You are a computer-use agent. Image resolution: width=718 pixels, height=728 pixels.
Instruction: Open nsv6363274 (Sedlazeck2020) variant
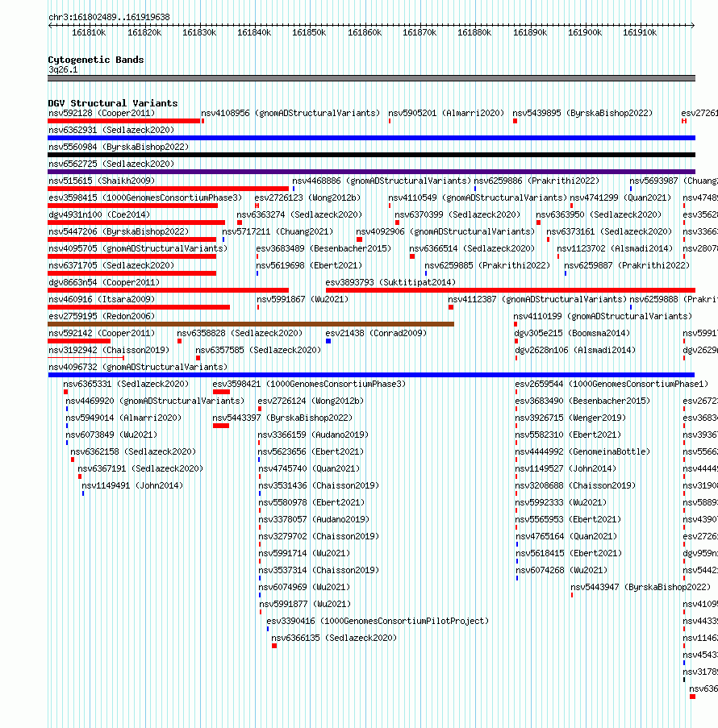(x=300, y=214)
